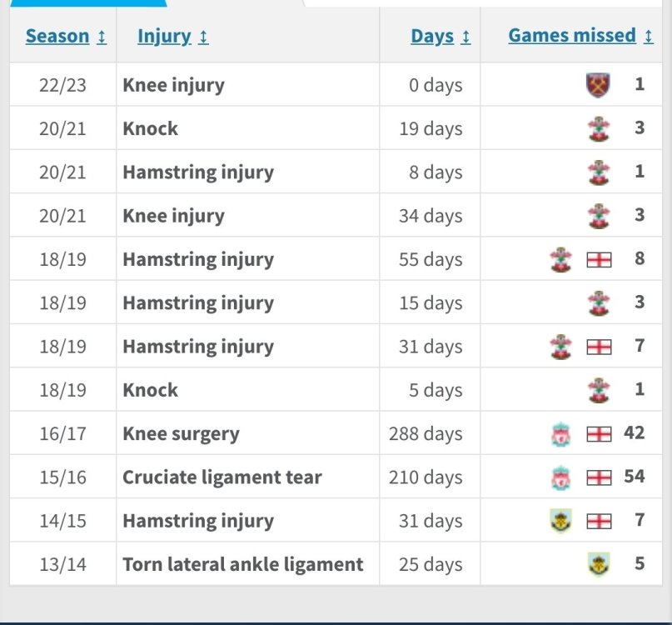Click Burnley crest in Torn ankle ligament row
Screen dimensions: 672x625
pyautogui.click(x=597, y=565)
